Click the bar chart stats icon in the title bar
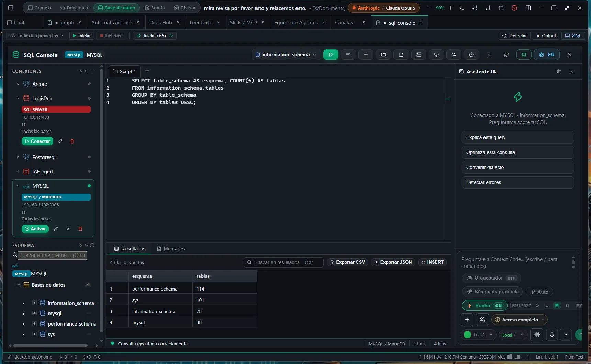 (488, 8)
